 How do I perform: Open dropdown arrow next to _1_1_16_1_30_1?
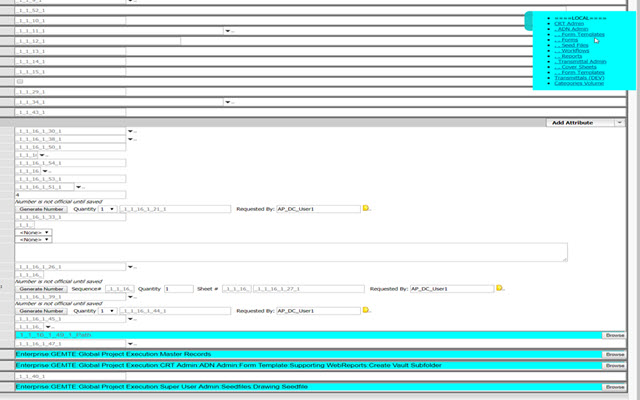click(x=130, y=131)
